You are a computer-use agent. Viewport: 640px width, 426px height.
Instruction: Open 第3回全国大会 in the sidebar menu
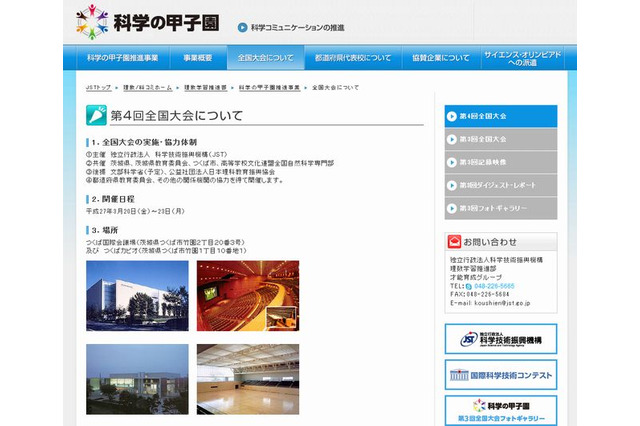501,139
